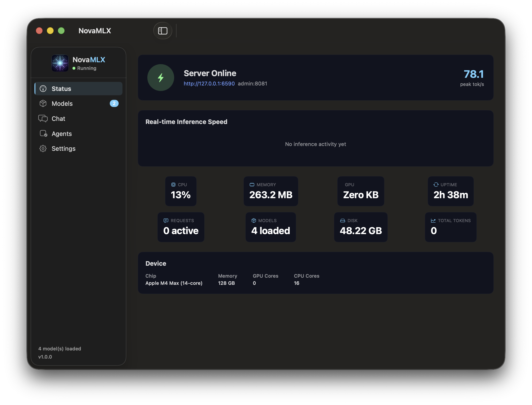
Task: Click the Settings gear icon
Action: point(43,148)
